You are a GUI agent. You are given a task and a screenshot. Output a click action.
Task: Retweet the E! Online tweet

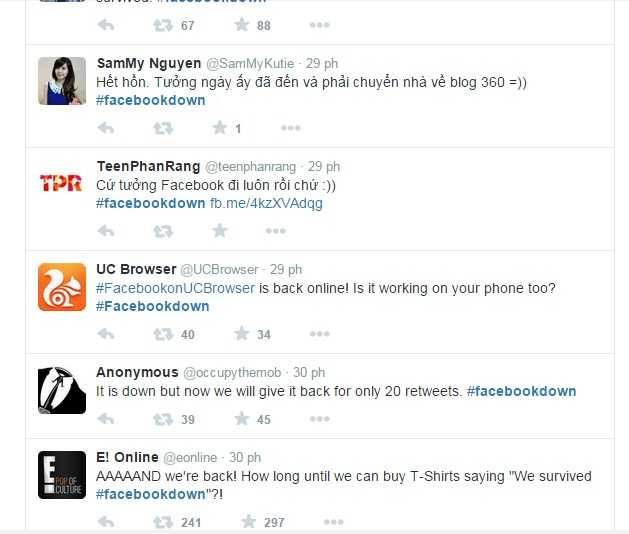163,522
